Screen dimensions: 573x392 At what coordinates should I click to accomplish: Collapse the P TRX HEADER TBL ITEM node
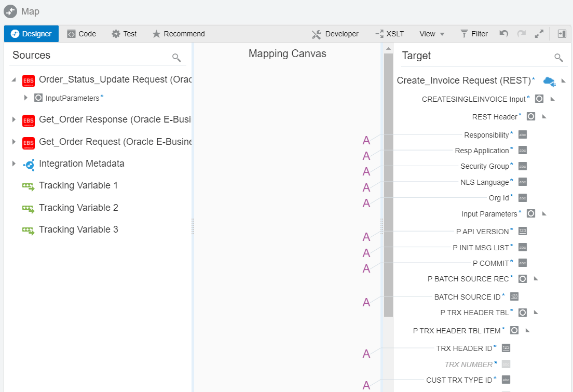527,331
